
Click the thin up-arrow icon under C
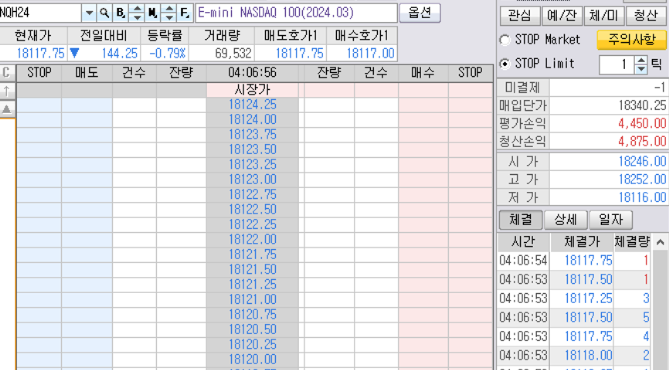(x=6, y=90)
